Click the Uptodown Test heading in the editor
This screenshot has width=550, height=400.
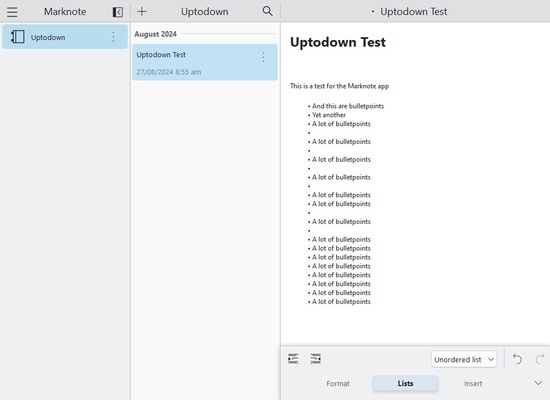[338, 42]
